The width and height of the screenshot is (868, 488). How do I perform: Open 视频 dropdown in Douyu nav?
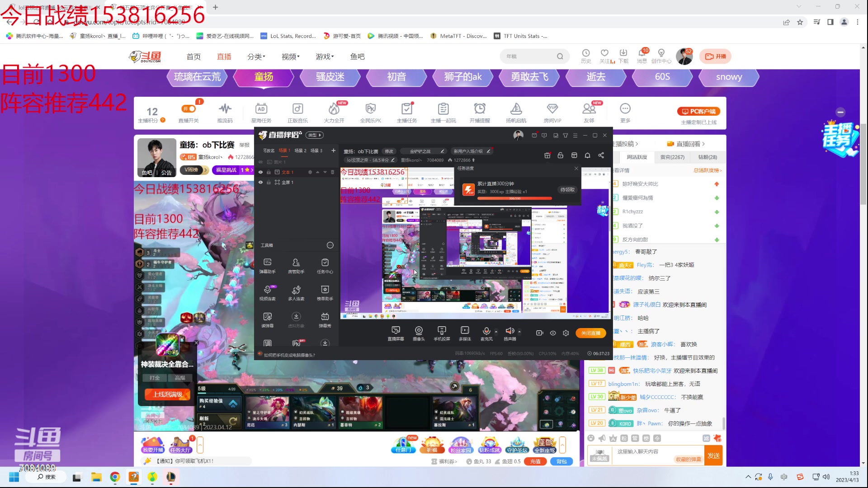coord(291,56)
